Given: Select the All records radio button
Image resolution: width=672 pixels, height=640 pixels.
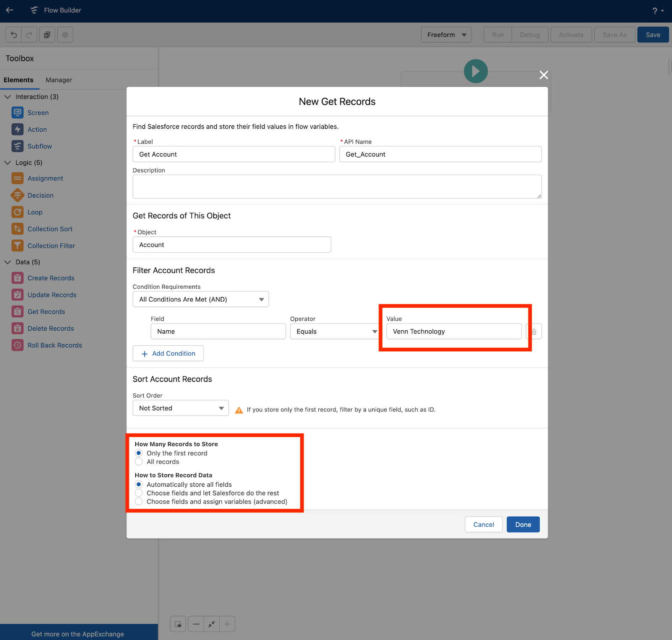Looking at the screenshot, I should (x=139, y=462).
